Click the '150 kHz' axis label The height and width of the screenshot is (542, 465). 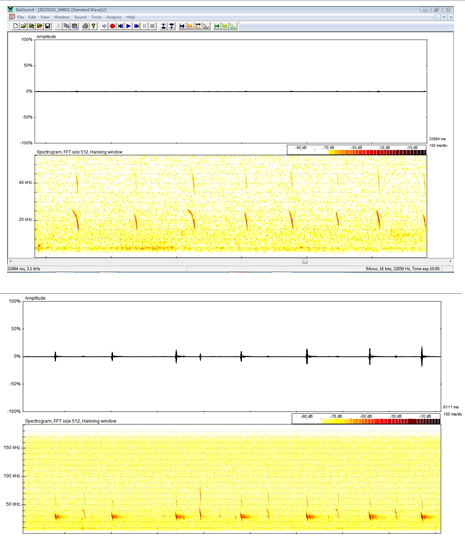pyautogui.click(x=12, y=448)
